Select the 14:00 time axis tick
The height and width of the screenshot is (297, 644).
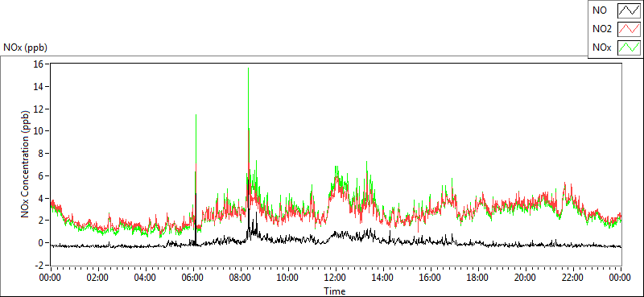click(x=383, y=278)
